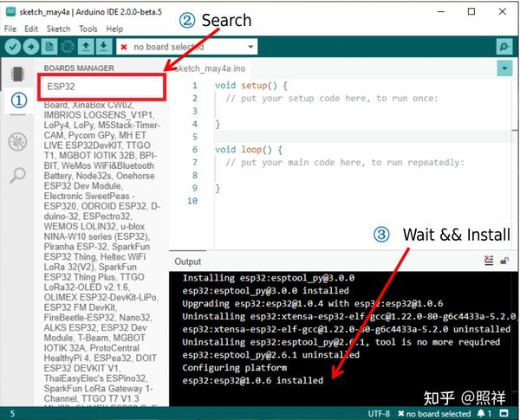The height and width of the screenshot is (420, 520).
Task: Open the Search magnifier sidebar icon
Action: pos(17,175)
